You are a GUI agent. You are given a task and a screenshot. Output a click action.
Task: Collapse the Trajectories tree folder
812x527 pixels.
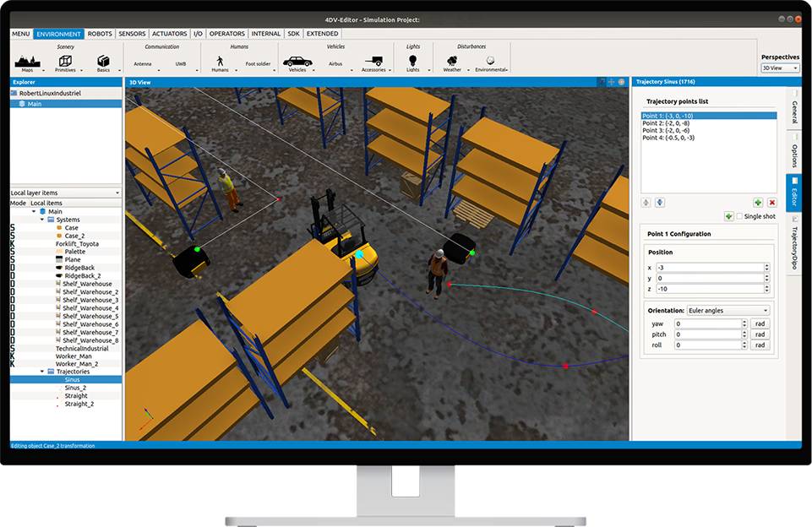(42, 371)
